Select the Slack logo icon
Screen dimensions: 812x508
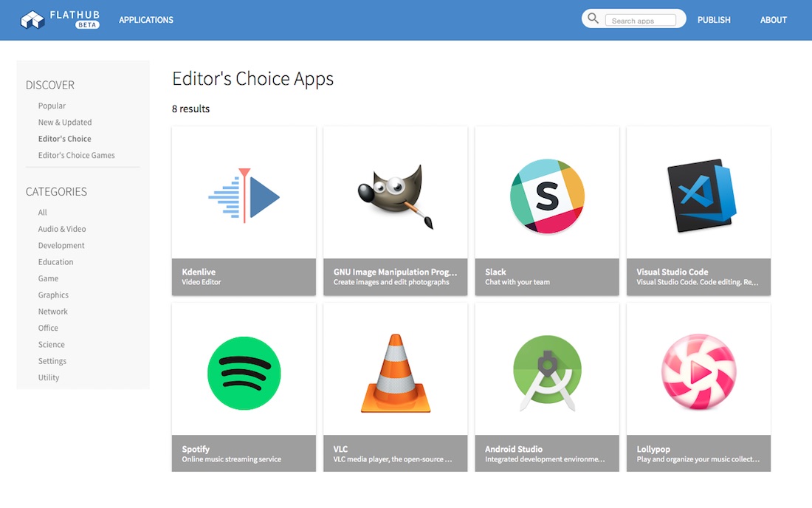tap(547, 196)
